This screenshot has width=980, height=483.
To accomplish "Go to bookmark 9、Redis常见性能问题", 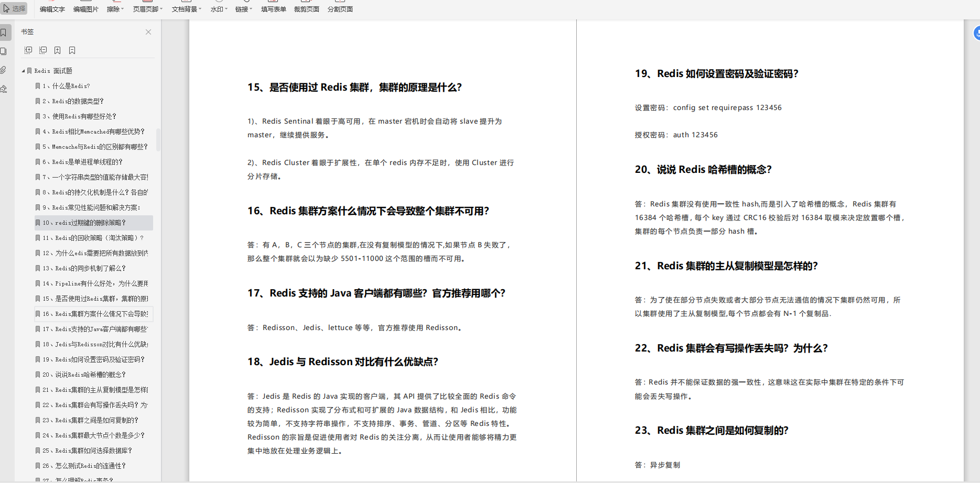I will [91, 207].
